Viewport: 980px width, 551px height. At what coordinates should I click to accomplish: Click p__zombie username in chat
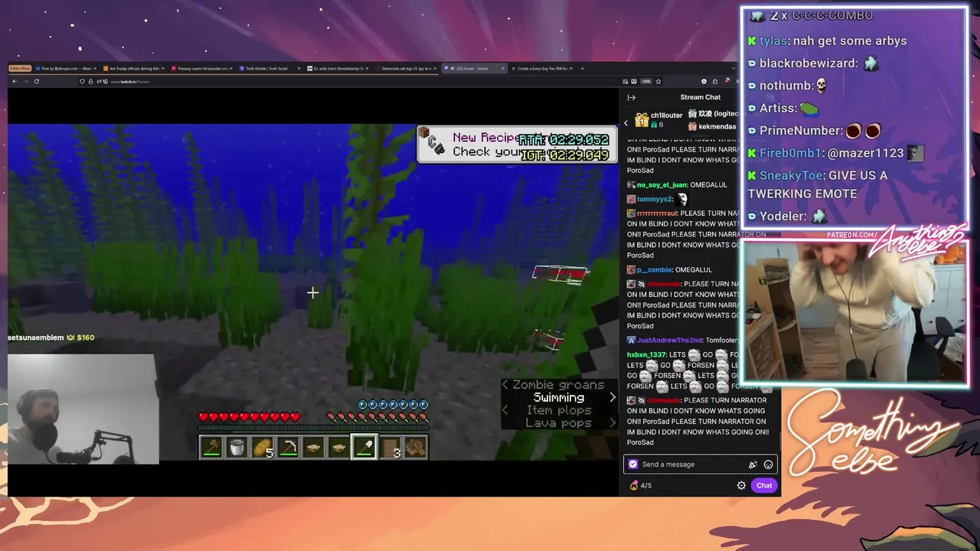point(654,270)
